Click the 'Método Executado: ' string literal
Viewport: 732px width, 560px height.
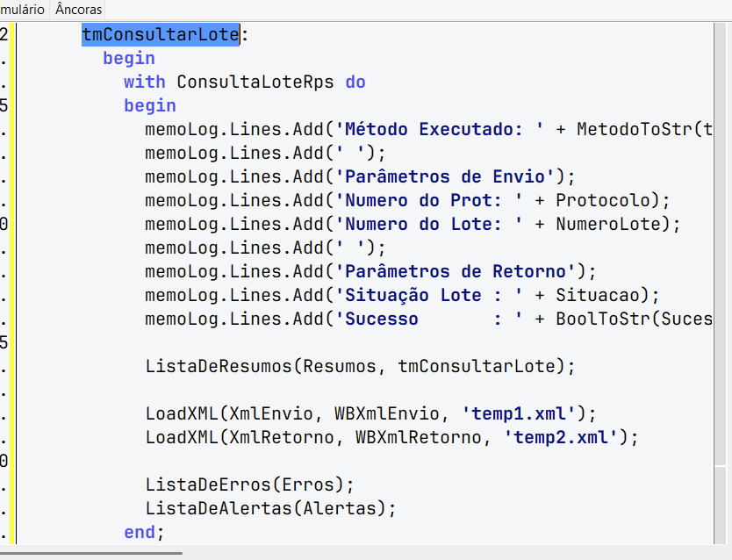[440, 129]
